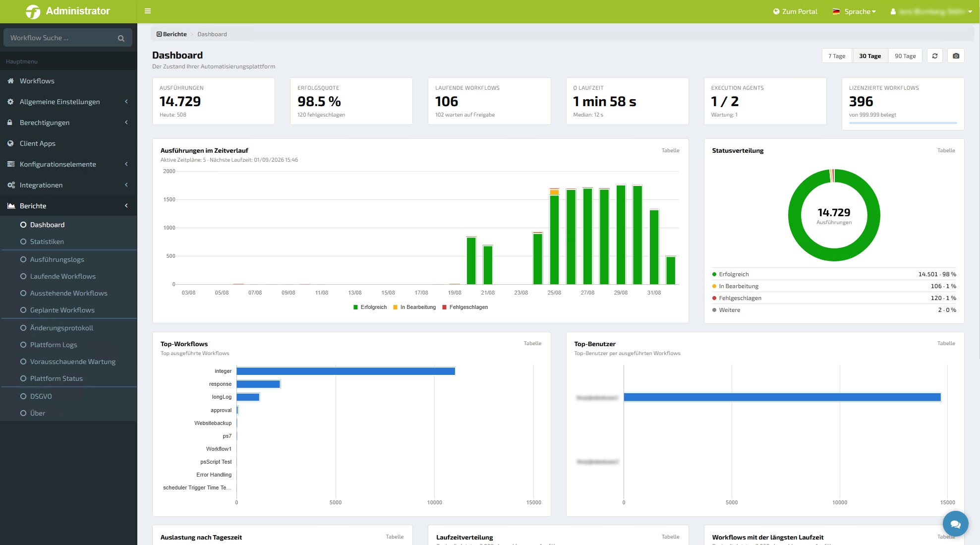Expand Konfigurationselemente chevron
The image size is (980, 545).
[x=126, y=164]
